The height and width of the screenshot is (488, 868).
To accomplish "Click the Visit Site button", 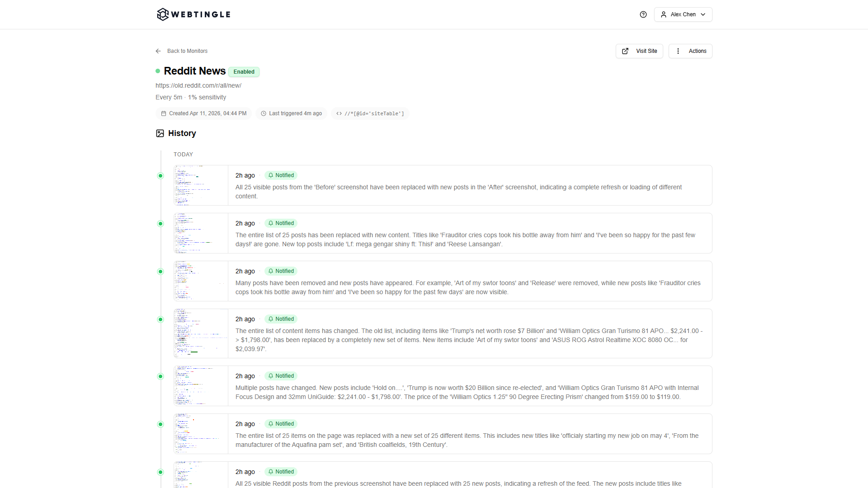I will coord(639,51).
